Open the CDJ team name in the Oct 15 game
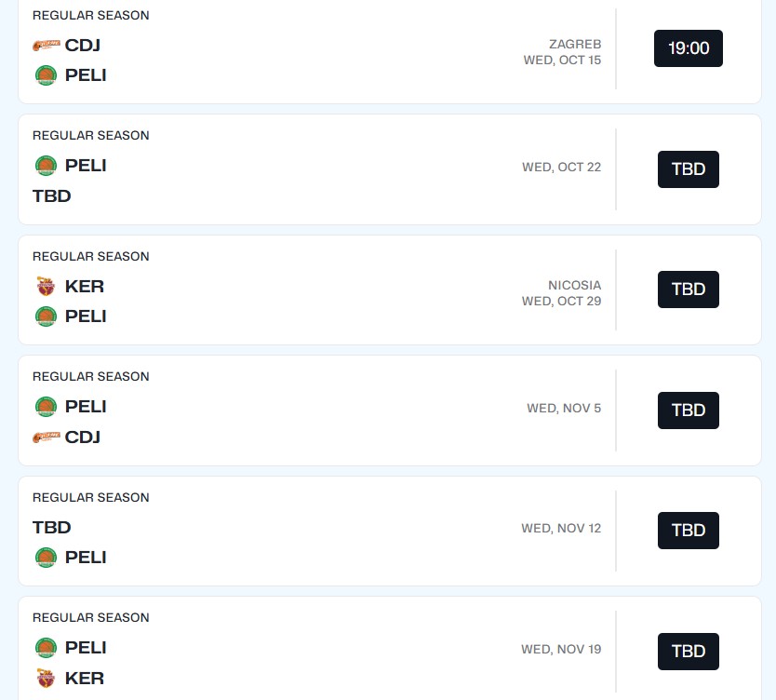The image size is (776, 700). [x=83, y=45]
